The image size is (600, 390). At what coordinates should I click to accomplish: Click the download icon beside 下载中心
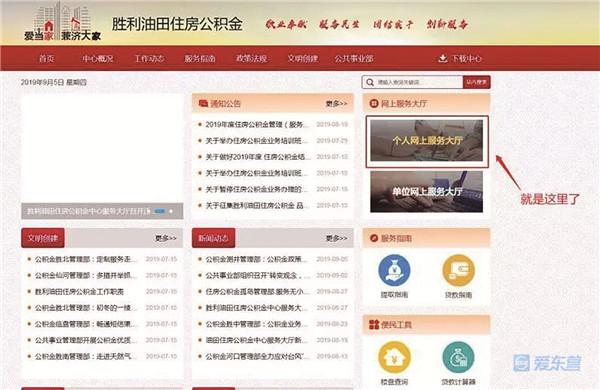[x=442, y=58]
